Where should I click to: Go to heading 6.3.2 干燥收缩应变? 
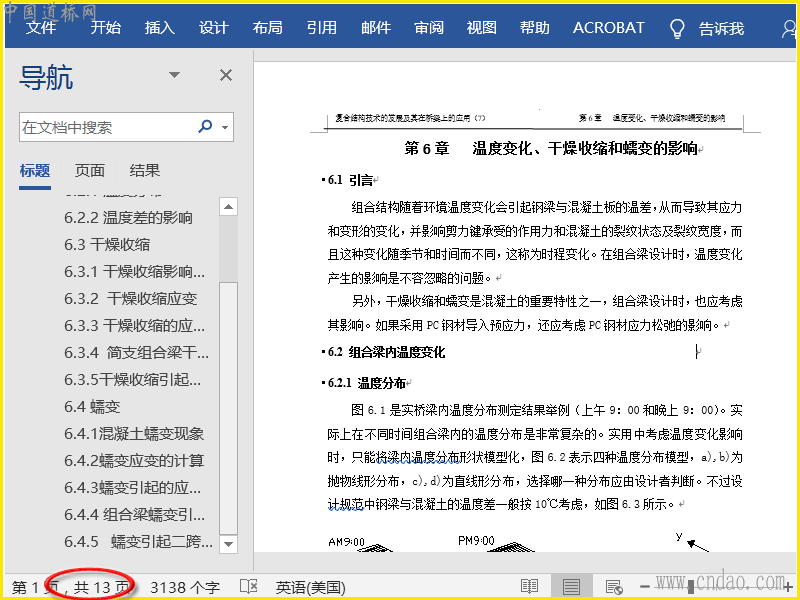click(131, 299)
